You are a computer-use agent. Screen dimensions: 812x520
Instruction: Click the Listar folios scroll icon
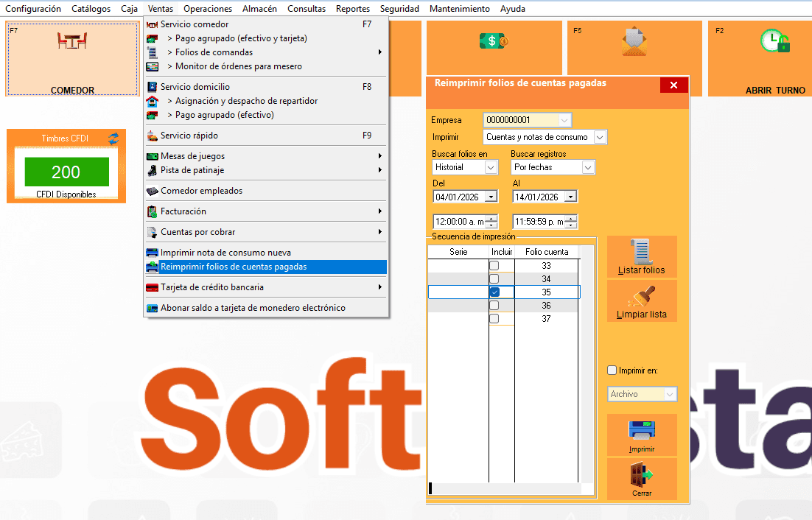pos(641,253)
